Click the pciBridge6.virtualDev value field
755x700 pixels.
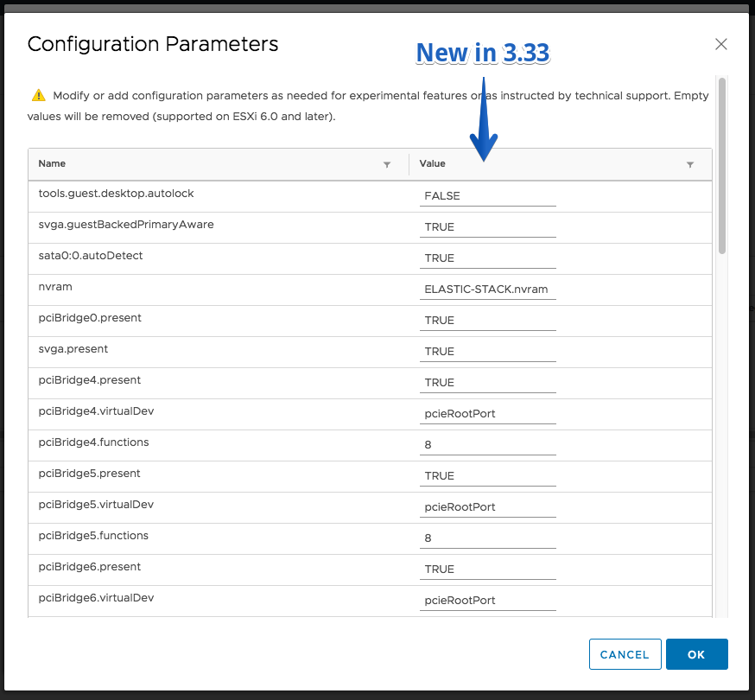click(x=488, y=601)
